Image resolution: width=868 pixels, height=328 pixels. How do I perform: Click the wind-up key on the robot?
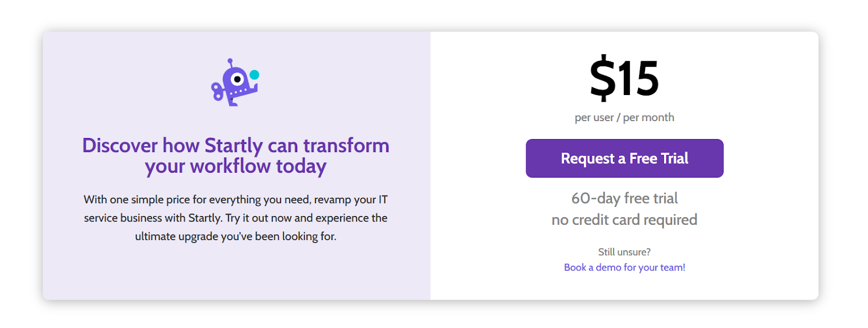pyautogui.click(x=217, y=92)
